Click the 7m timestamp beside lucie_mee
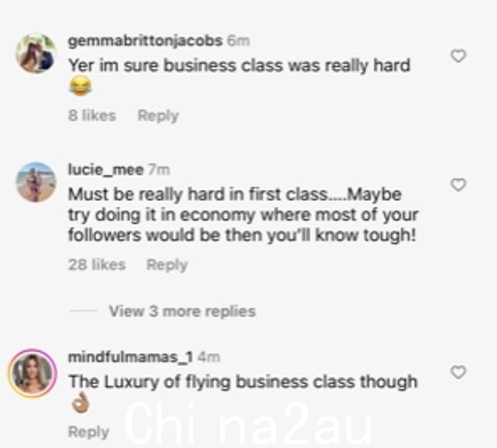 tap(159, 169)
